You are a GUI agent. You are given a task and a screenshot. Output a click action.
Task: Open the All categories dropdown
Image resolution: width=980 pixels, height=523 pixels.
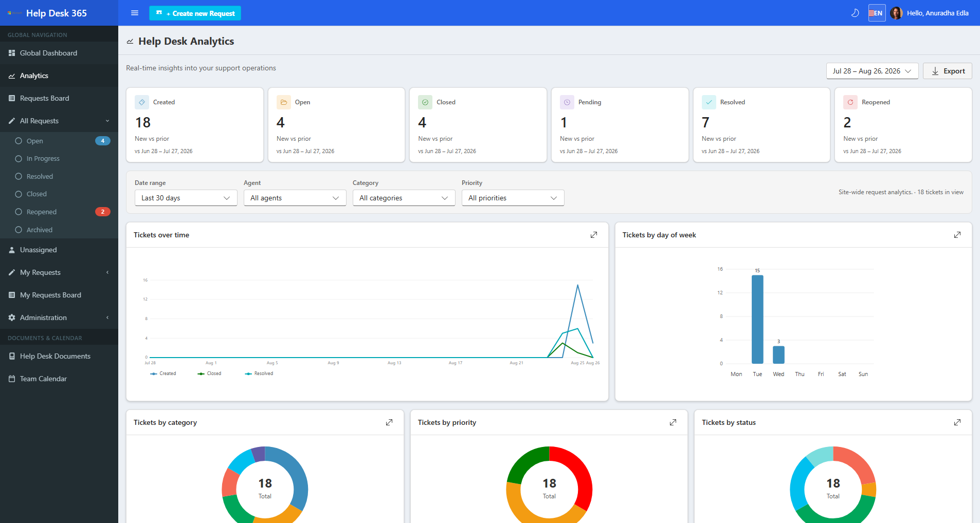[x=404, y=198]
